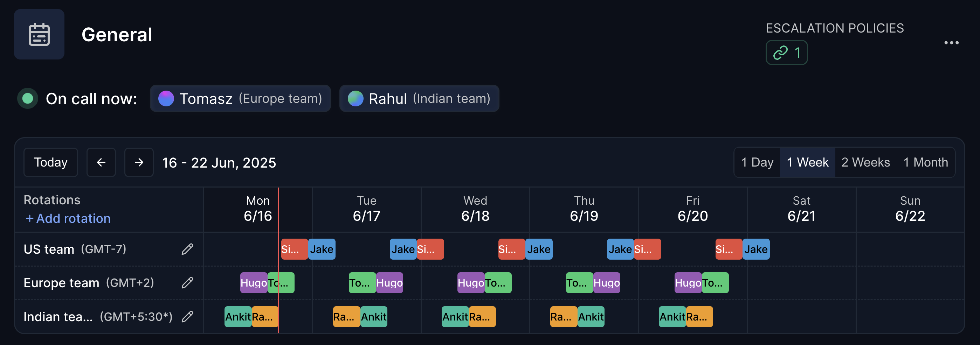
Task: Edit the US team rotation
Action: pos(187,249)
